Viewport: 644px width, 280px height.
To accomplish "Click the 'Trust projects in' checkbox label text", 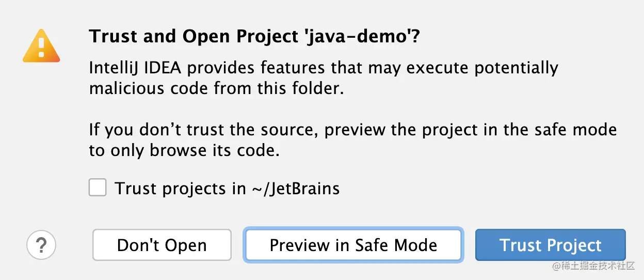I will pyautogui.click(x=181, y=189).
